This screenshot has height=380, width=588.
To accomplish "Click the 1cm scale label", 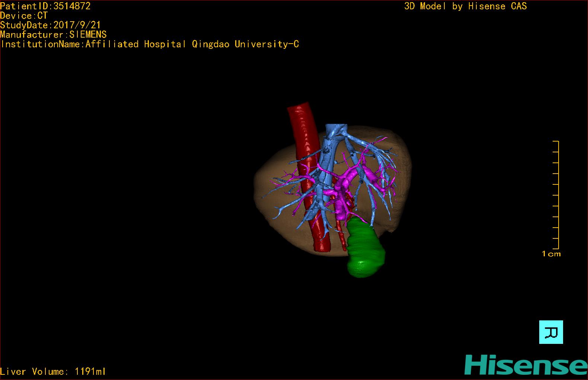I will 551,254.
